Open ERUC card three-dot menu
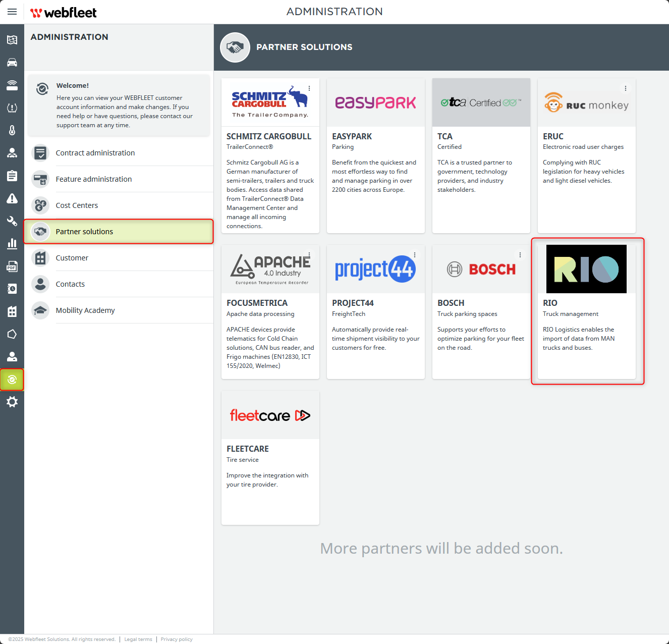This screenshot has height=644, width=669. [x=626, y=88]
